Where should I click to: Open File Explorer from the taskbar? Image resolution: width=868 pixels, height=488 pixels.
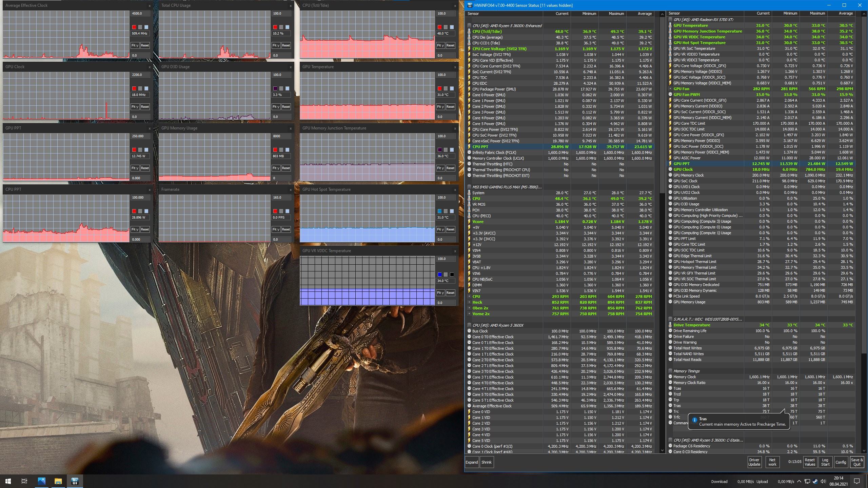pyautogui.click(x=58, y=481)
